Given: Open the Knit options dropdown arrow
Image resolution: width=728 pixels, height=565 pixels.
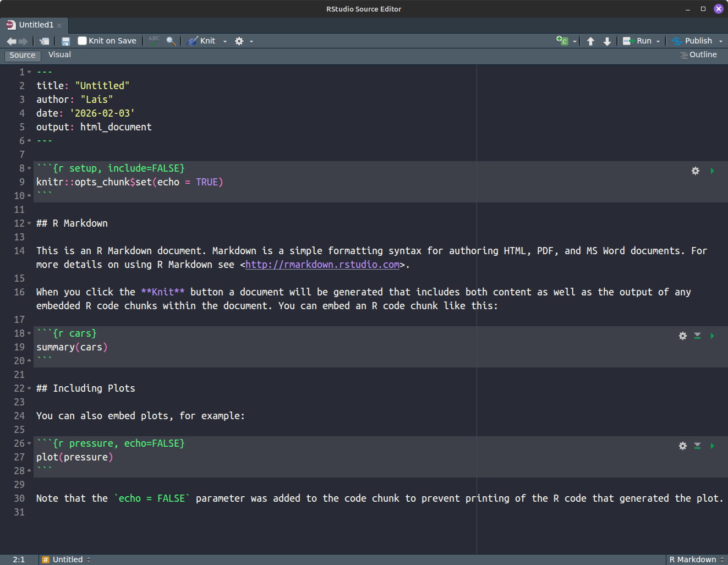Looking at the screenshot, I should 225,41.
